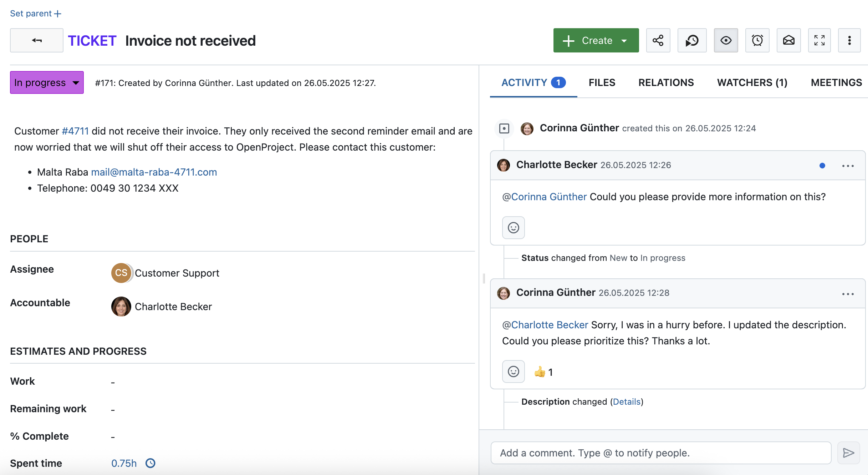Switch to the RELATIONS tab
This screenshot has width=868, height=475.
(x=665, y=82)
